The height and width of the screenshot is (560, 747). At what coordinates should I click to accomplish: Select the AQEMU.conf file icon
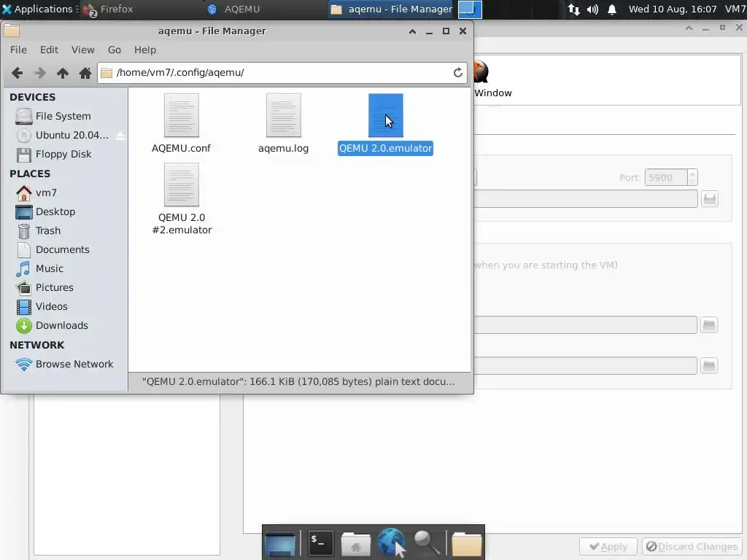[x=182, y=115]
